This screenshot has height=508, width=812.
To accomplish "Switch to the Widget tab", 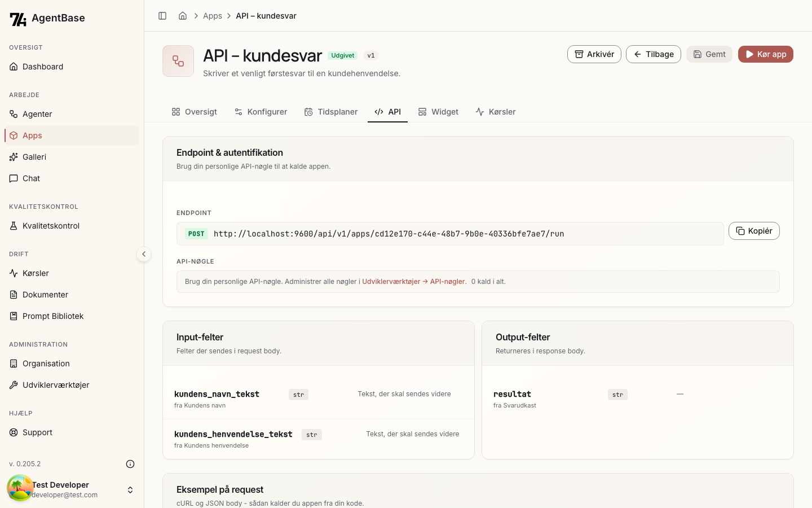I will [x=438, y=112].
